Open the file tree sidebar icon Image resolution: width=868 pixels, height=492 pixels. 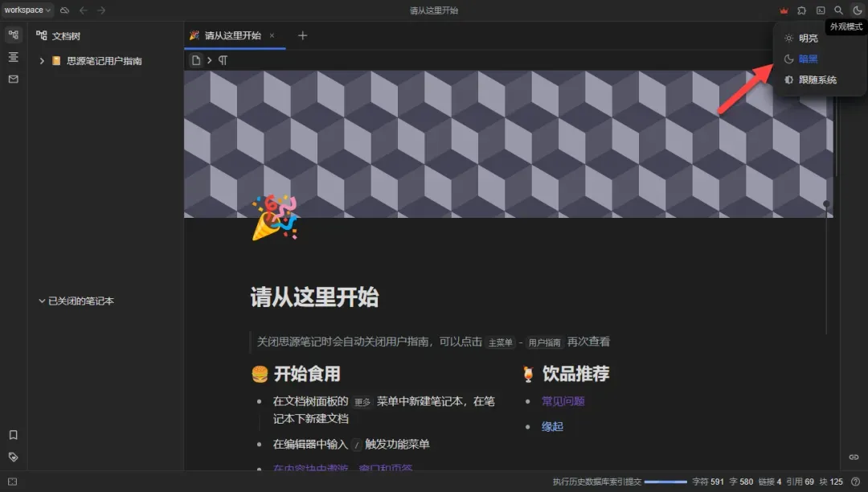[14, 35]
